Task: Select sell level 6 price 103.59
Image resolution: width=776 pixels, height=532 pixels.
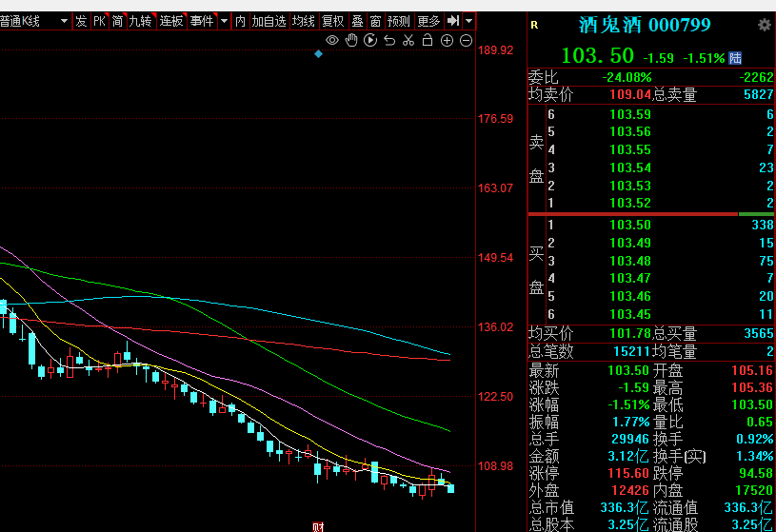Action: coord(630,115)
